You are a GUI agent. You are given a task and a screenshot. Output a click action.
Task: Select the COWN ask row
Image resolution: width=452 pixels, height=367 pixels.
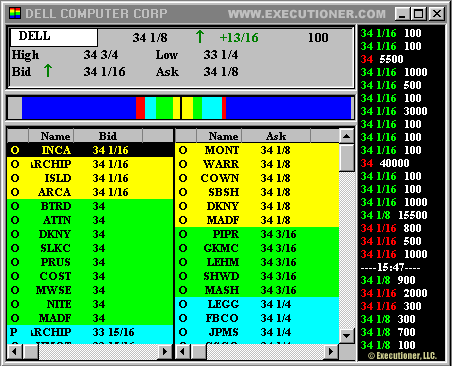257,178
